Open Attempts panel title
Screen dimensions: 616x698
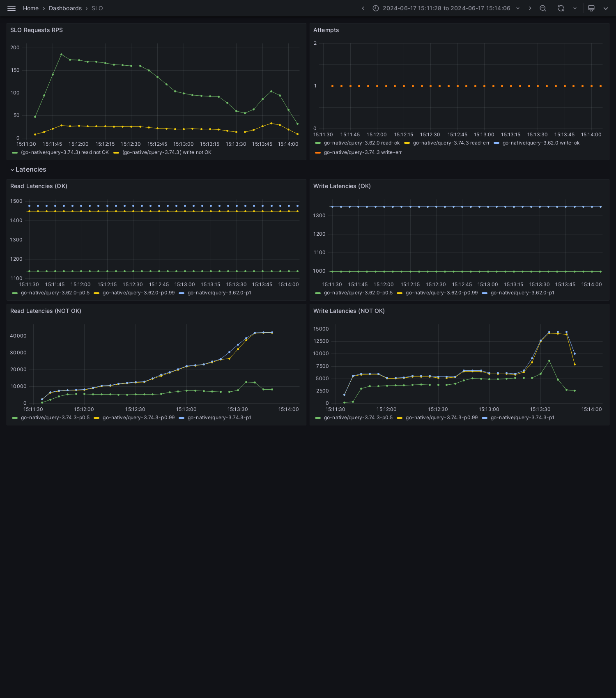point(326,30)
